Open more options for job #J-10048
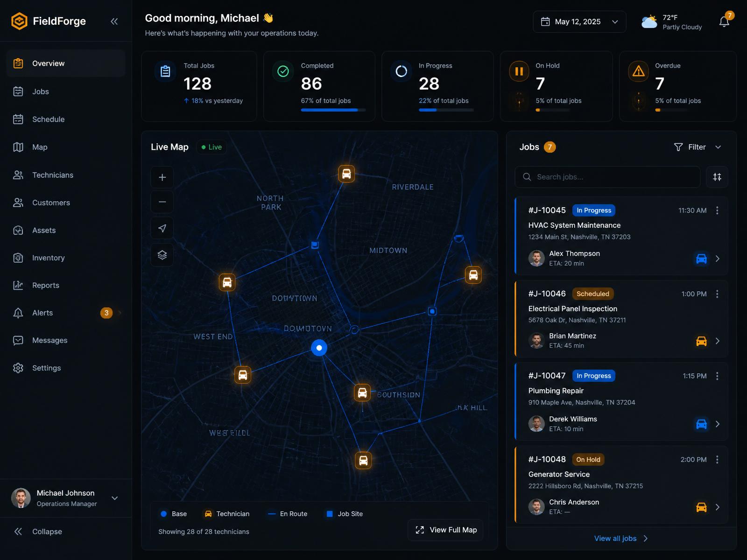 [x=717, y=460]
